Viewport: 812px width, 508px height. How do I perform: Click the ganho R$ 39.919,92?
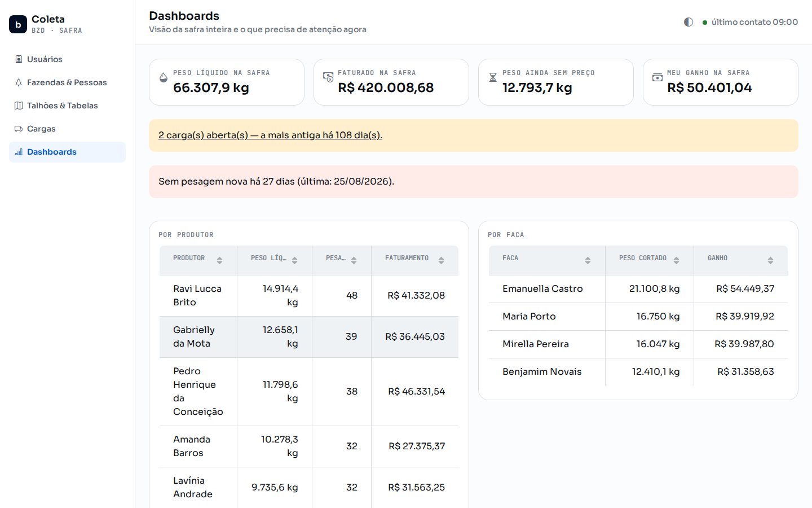pos(745,316)
